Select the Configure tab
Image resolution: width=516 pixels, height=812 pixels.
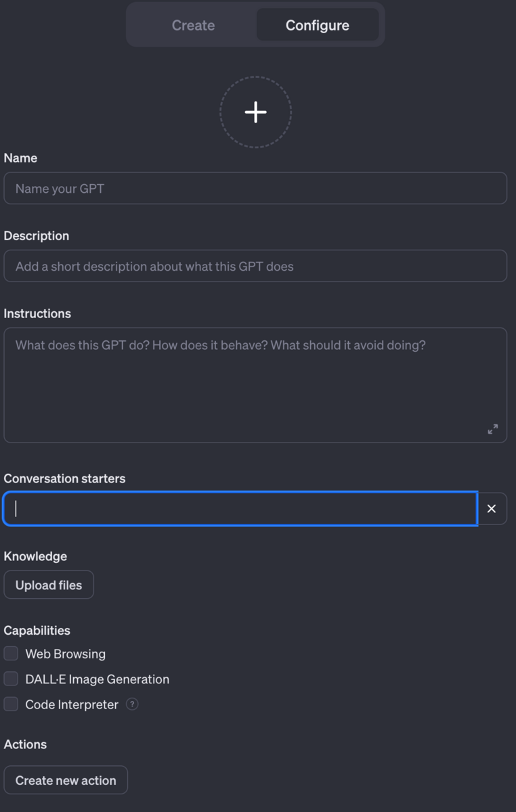tap(317, 25)
